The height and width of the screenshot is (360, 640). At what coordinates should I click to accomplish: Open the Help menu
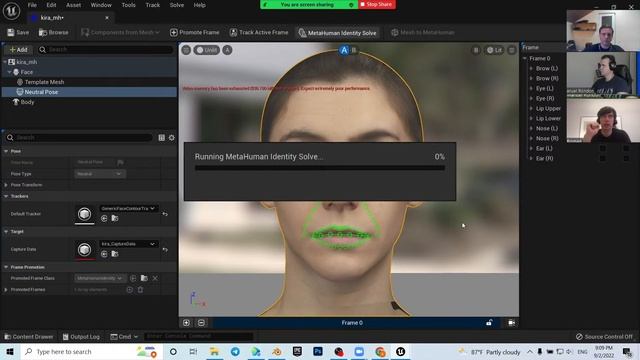(199, 5)
